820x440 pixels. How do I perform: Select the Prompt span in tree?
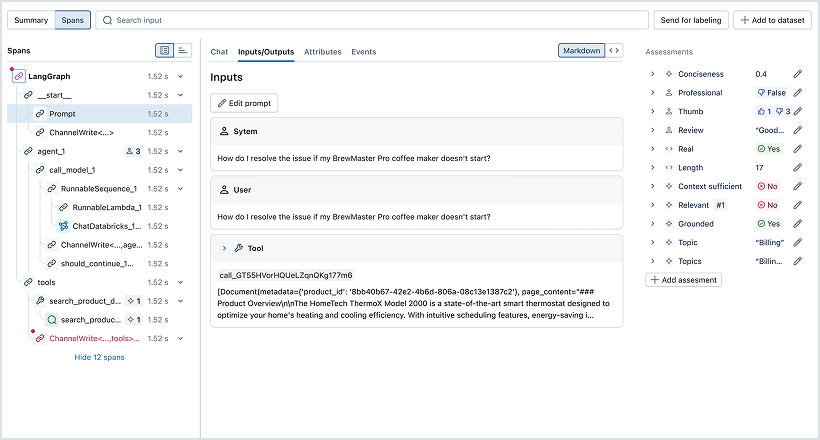pyautogui.click(x=62, y=114)
